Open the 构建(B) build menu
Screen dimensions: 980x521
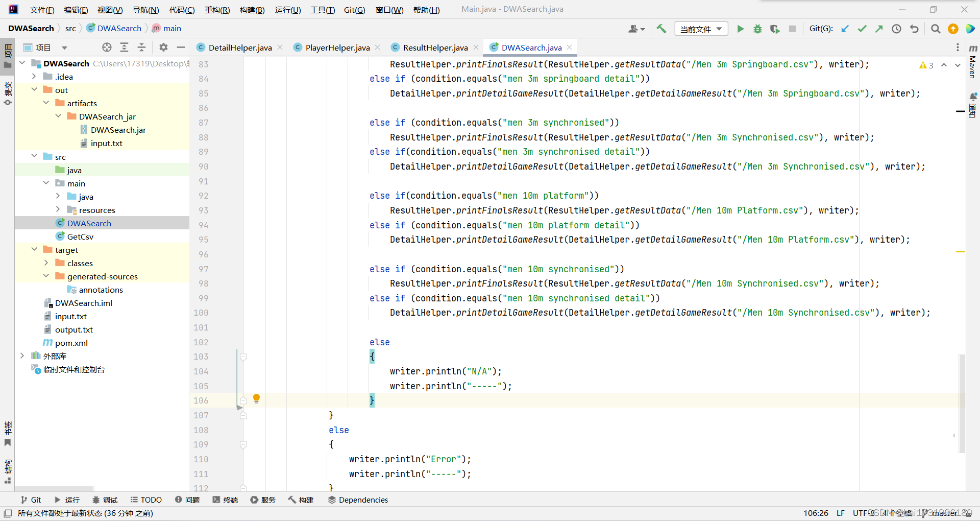click(252, 10)
